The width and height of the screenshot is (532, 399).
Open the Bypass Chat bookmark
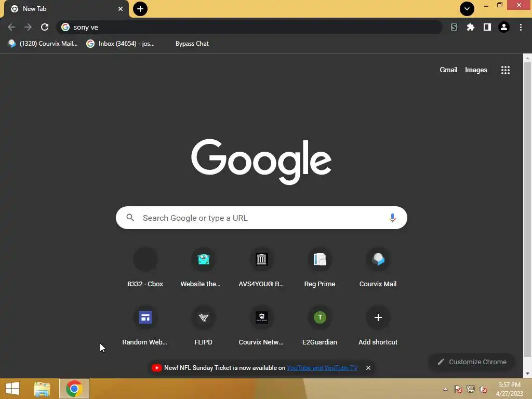pyautogui.click(x=192, y=44)
